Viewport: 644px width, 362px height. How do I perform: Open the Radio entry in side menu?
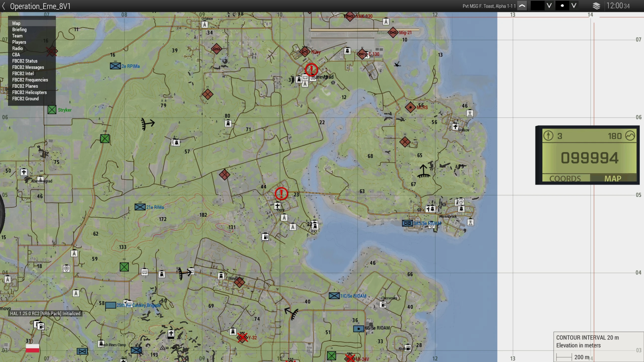pos(18,49)
